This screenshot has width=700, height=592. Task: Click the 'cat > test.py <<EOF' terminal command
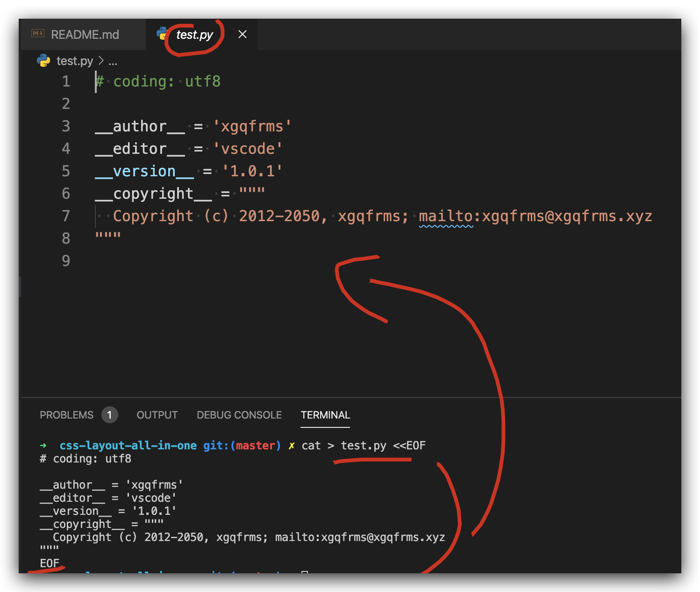click(x=364, y=446)
